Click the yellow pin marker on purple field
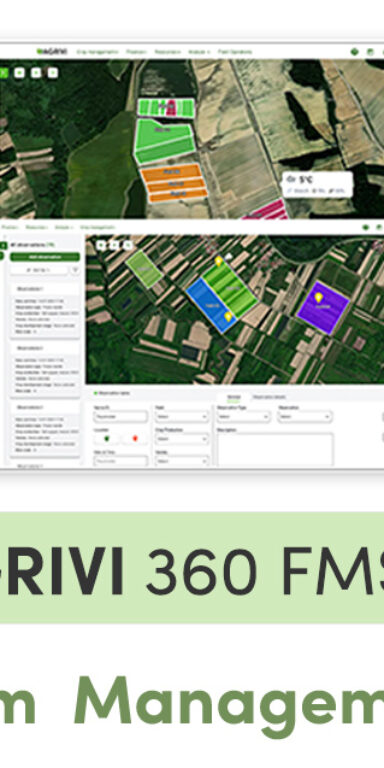The width and height of the screenshot is (384, 768). coord(318,297)
